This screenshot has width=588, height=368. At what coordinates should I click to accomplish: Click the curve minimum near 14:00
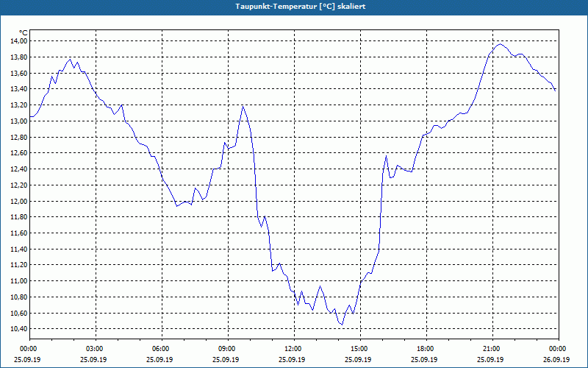click(342, 325)
